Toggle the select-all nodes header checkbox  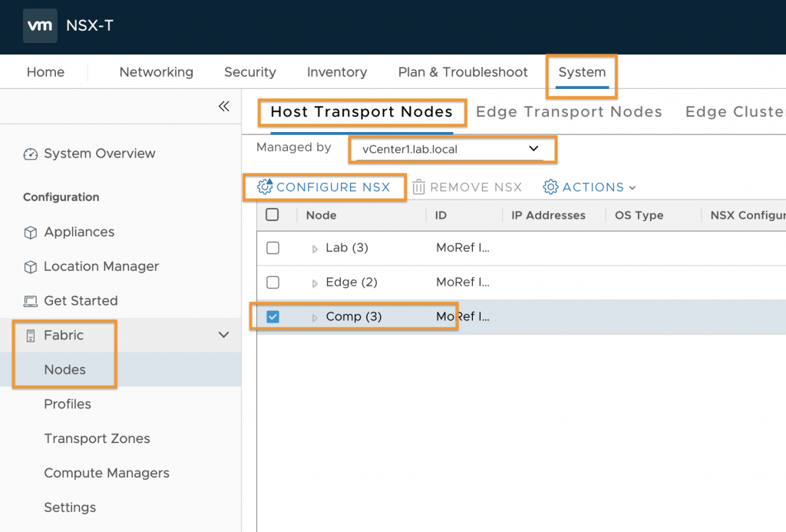(x=272, y=215)
